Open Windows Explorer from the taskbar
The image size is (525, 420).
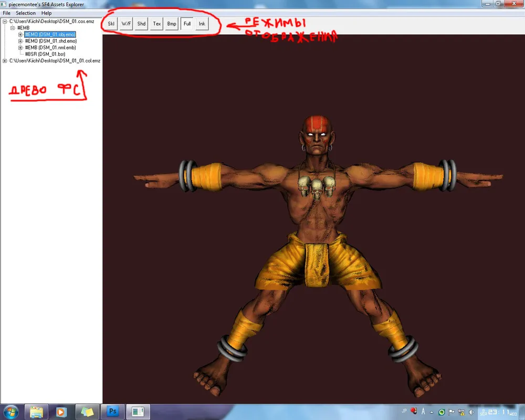37,412
